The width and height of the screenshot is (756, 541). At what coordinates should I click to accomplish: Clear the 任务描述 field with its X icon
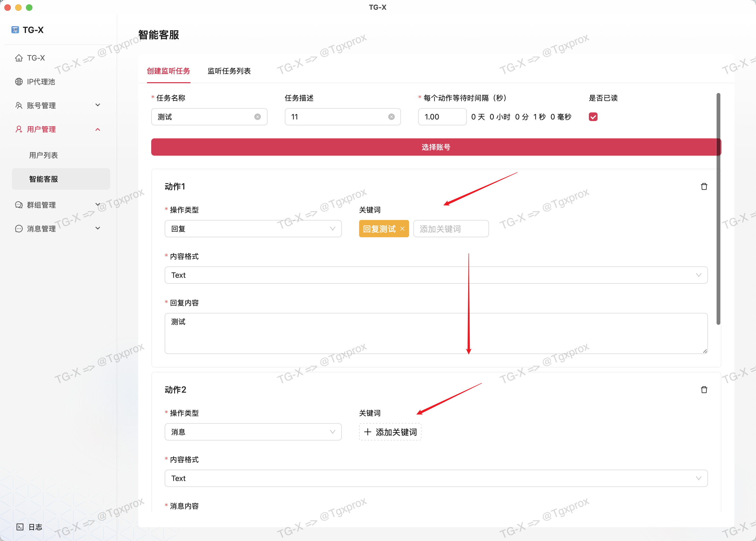click(391, 116)
